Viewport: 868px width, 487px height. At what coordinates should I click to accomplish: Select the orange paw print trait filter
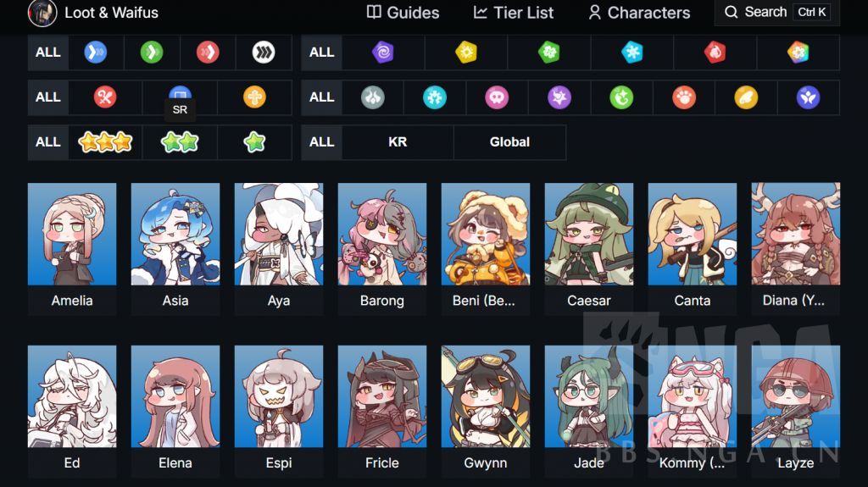[x=684, y=98]
